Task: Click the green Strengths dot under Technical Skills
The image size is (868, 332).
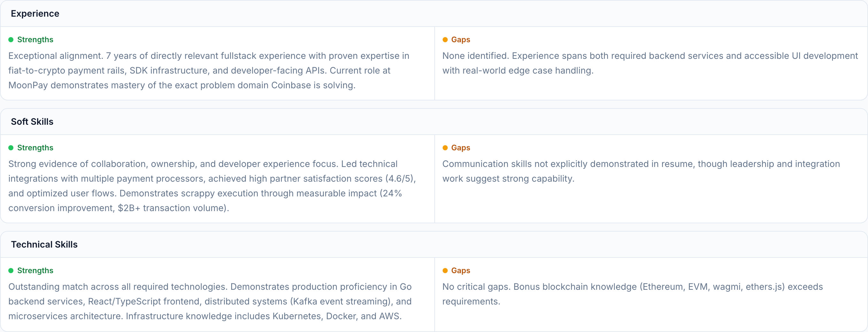Action: [11, 271]
